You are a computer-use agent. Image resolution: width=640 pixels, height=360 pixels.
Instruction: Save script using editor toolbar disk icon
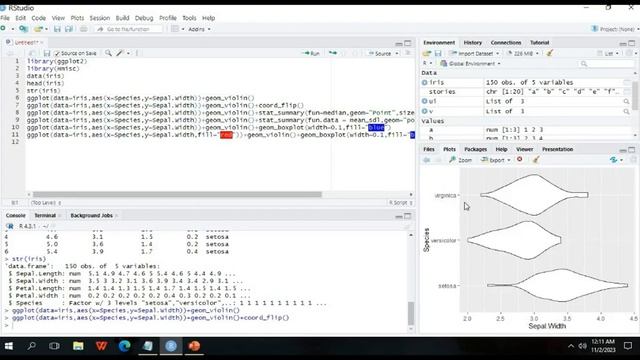click(x=47, y=53)
